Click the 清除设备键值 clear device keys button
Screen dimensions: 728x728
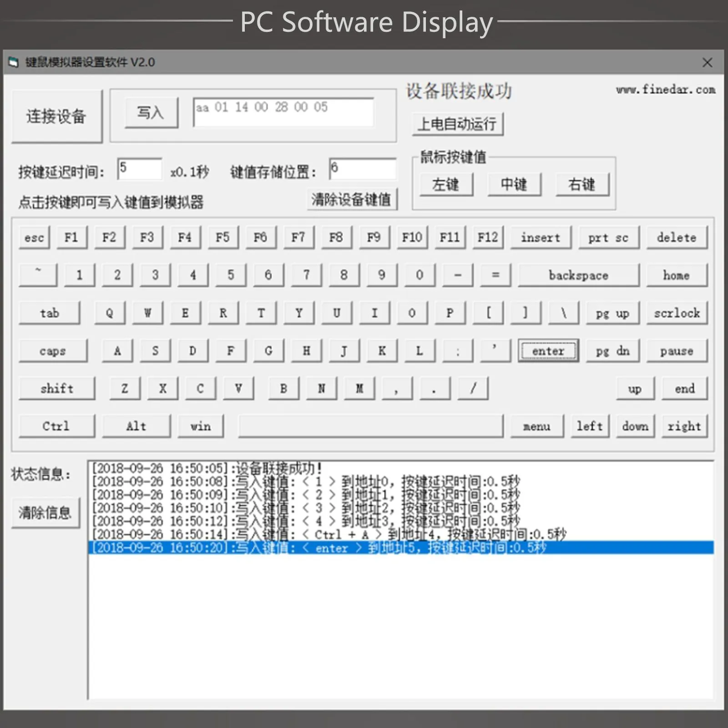point(351,200)
